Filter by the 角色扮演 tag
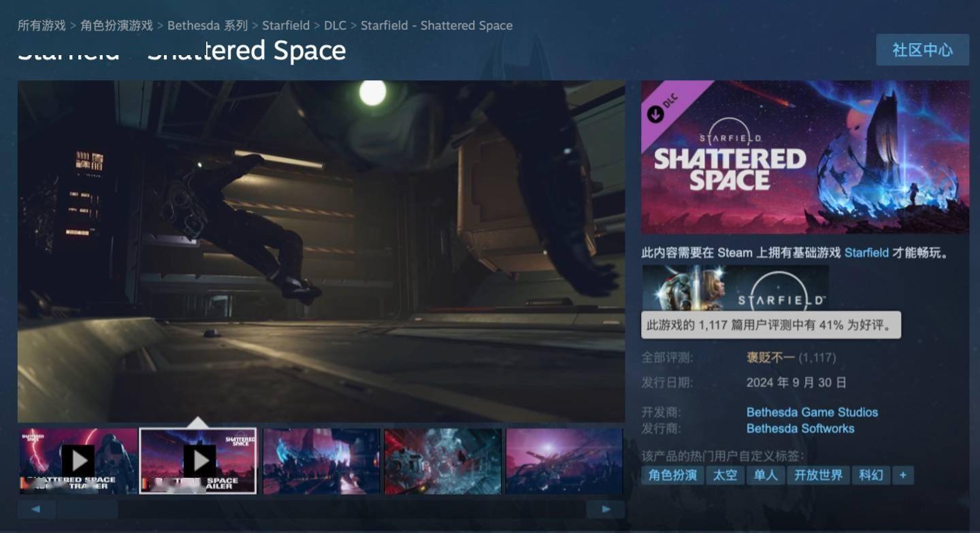 pyautogui.click(x=672, y=475)
